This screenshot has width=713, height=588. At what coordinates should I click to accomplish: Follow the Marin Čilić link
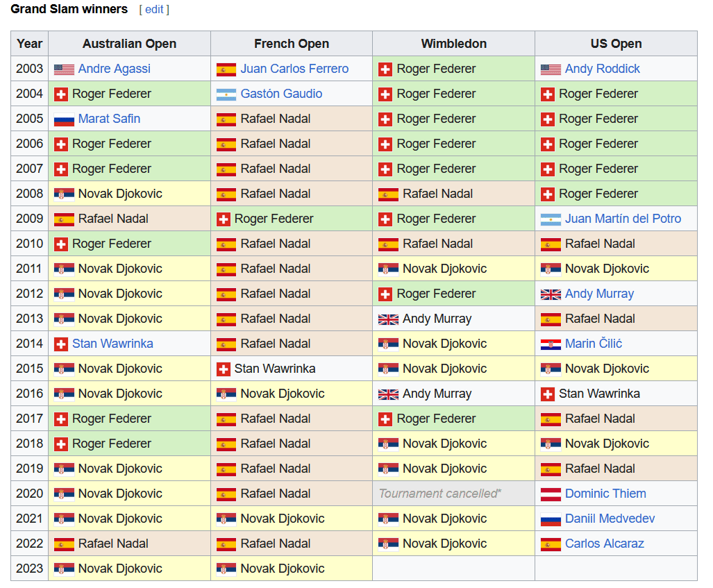tap(594, 344)
